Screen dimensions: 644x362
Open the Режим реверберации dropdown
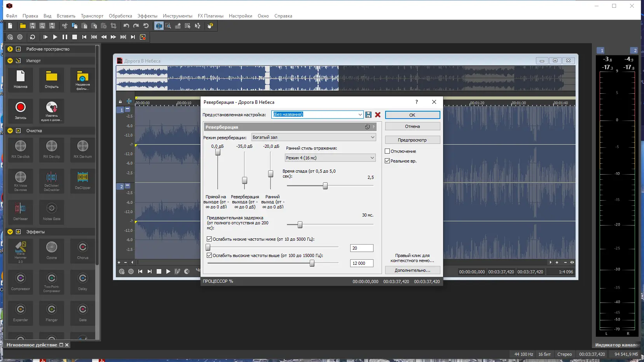coord(314,137)
